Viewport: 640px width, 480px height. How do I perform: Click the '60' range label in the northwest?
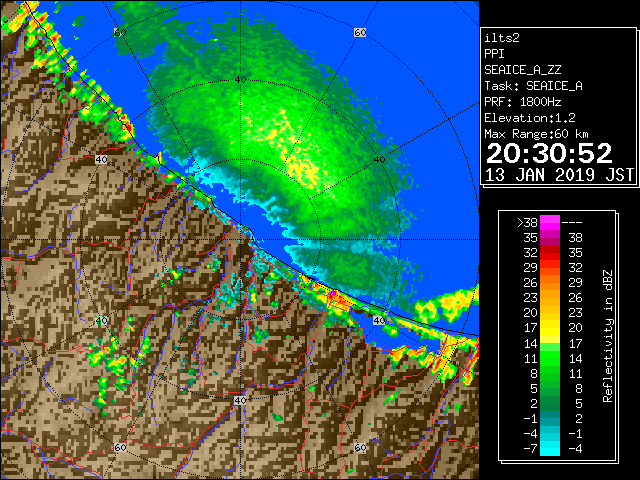[x=120, y=32]
